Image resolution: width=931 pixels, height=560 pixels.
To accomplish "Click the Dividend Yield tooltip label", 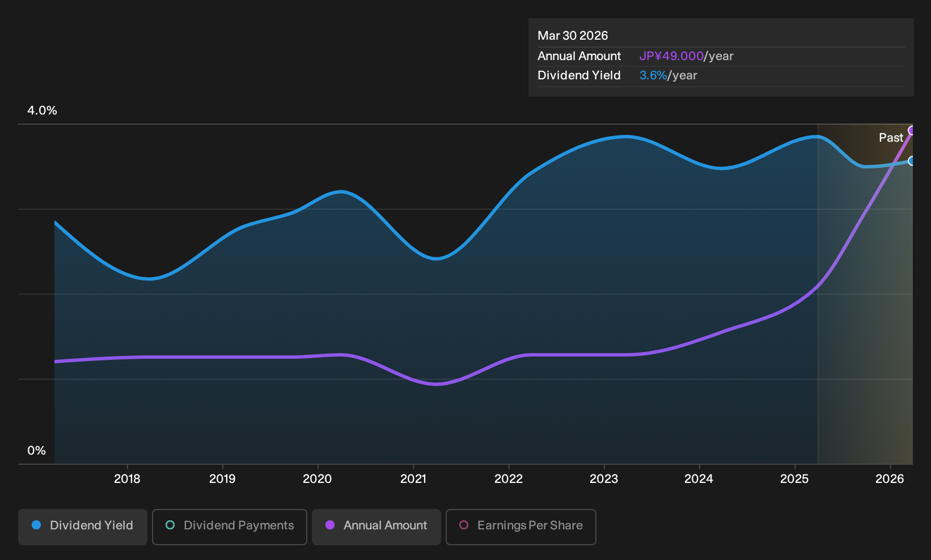I will click(579, 75).
